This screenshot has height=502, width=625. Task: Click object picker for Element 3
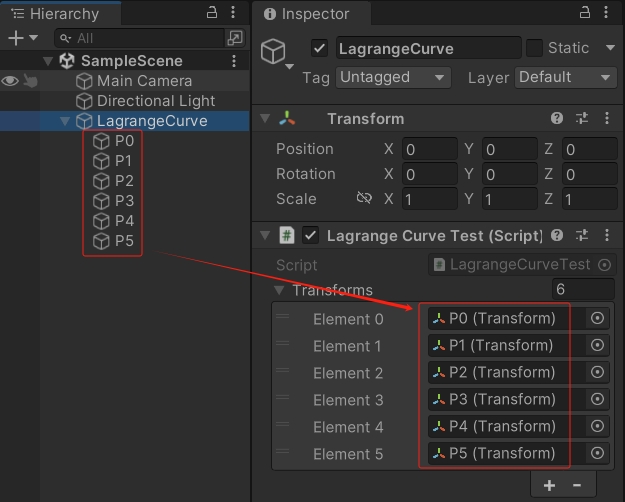tap(597, 399)
